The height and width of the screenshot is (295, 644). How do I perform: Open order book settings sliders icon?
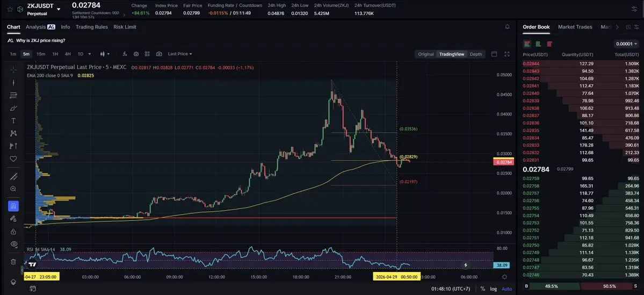(636, 27)
